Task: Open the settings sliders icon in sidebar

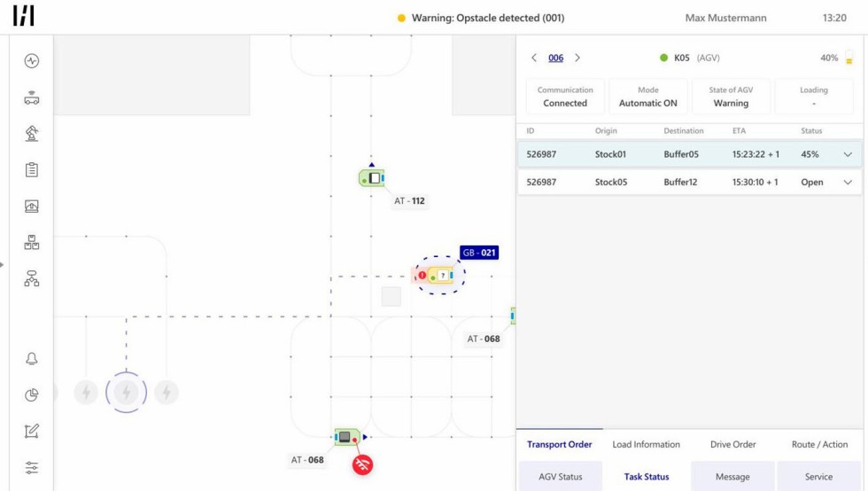Action: tap(32, 468)
